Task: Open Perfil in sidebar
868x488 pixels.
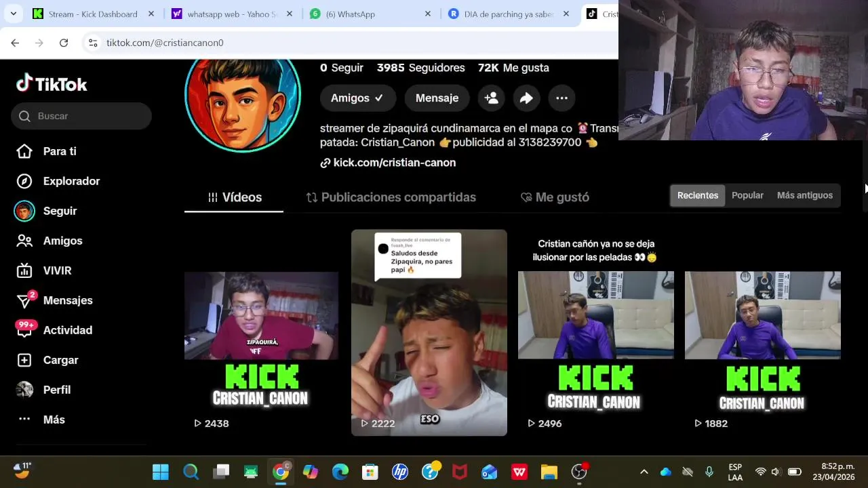Action: 57,390
